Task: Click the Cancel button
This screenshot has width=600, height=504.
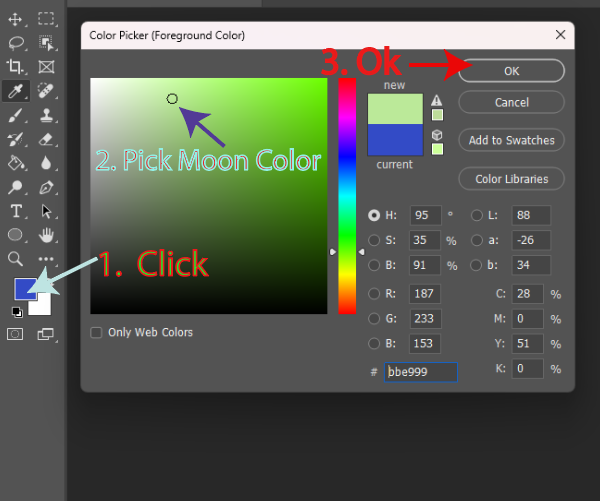Action: [x=511, y=103]
